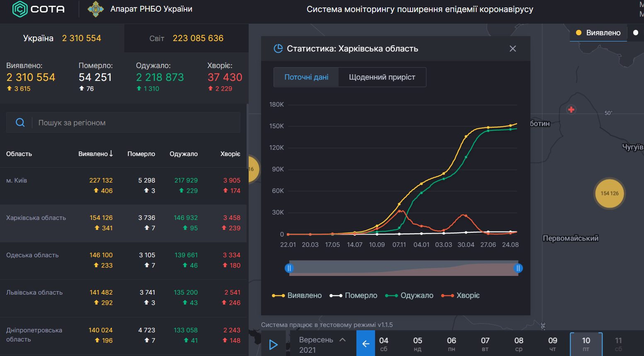Viewport: 644px width, 356px height.
Task: Click the COTA logo icon
Action: [20, 9]
